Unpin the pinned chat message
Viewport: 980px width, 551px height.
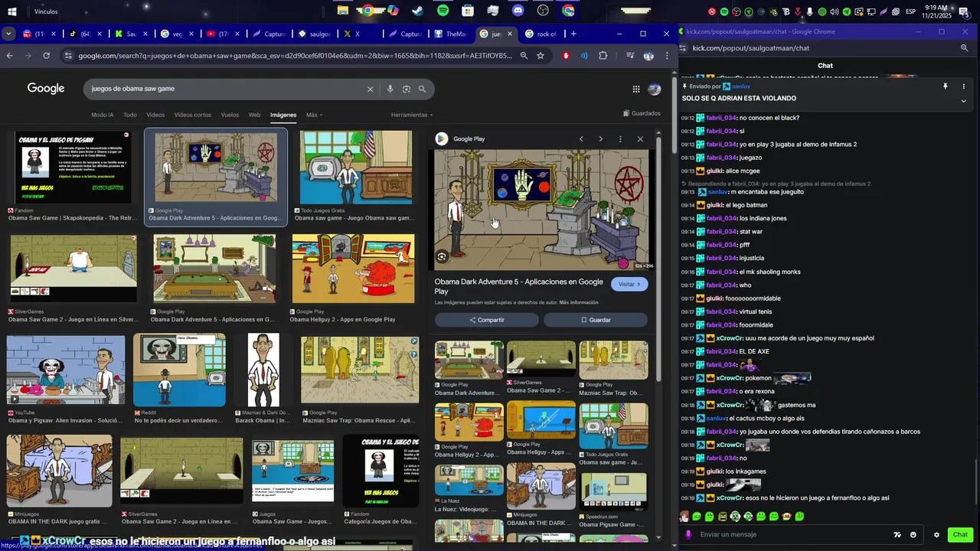point(946,86)
